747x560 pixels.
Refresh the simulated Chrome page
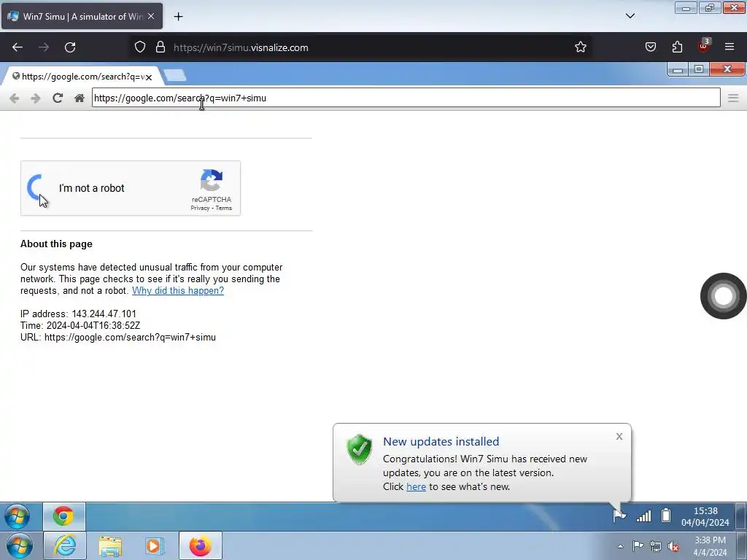[x=58, y=98]
